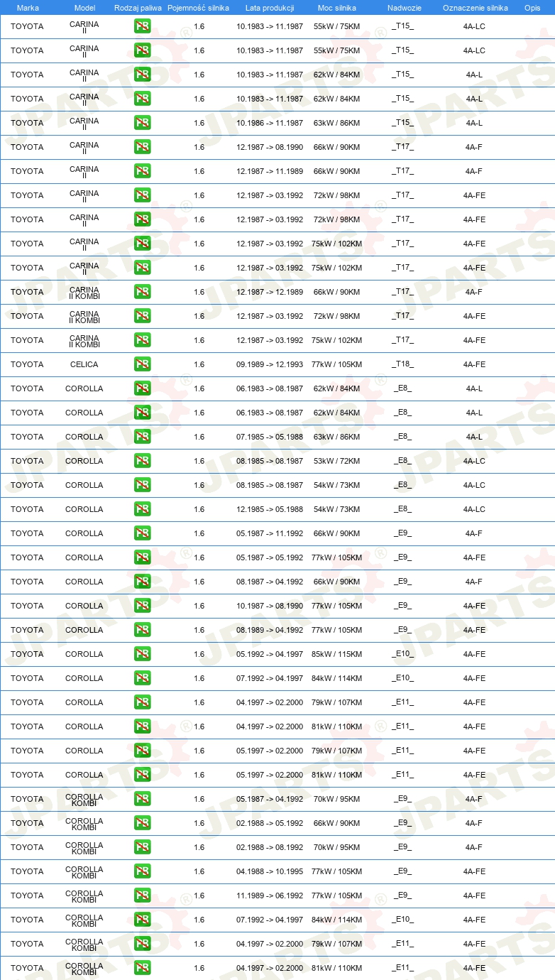Click the 07.1985 -> 05.1988 production years cell
Image resolution: width=555 pixels, height=980 pixels.
click(270, 437)
